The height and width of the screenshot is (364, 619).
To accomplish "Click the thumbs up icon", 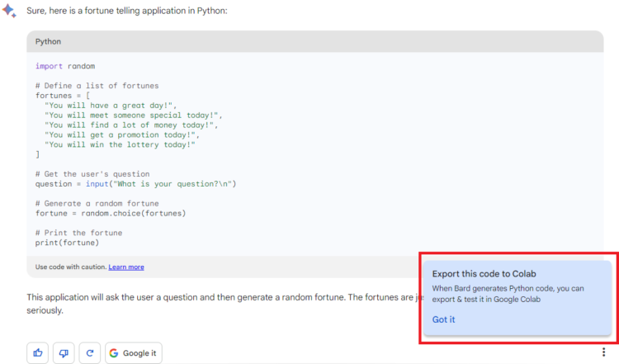I will tap(37, 352).
